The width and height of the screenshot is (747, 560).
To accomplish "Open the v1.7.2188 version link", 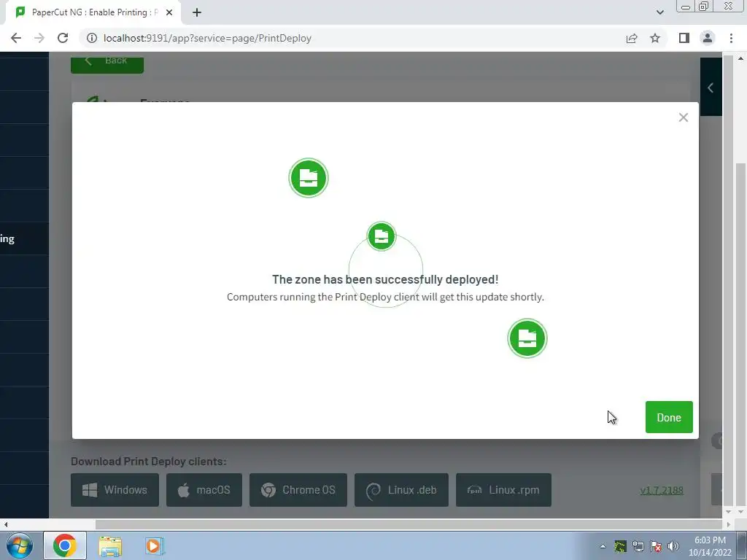I will tap(661, 490).
